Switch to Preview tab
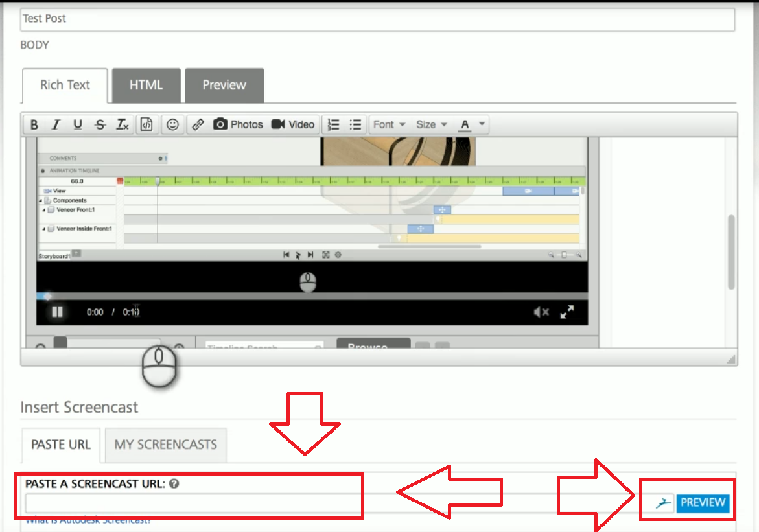The image size is (759, 532). 224,85
